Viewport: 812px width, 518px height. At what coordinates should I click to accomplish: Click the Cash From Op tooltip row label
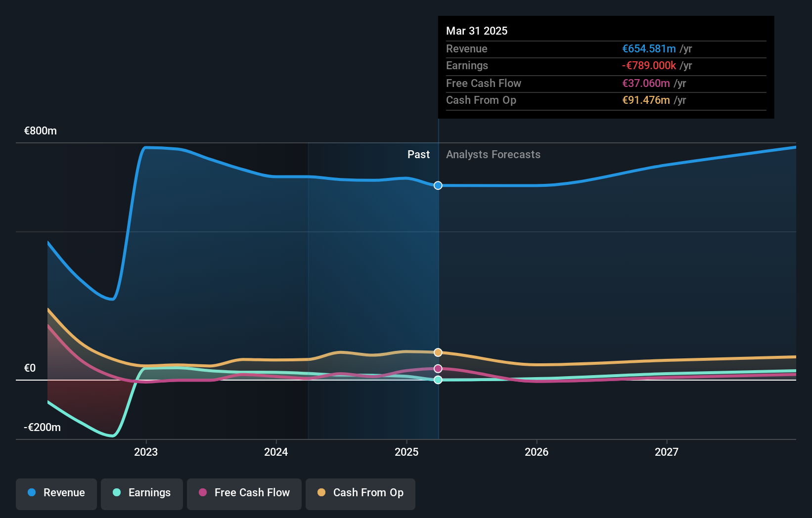pyautogui.click(x=481, y=100)
